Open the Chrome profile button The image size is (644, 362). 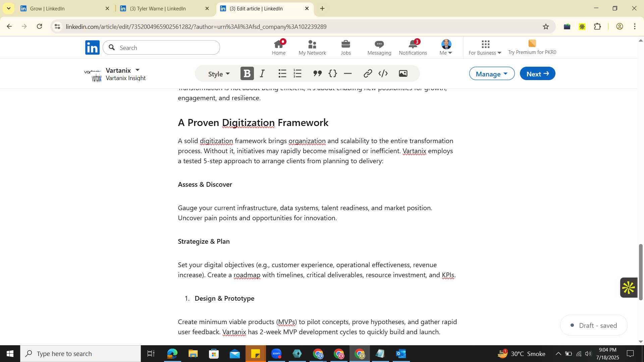coord(620,26)
